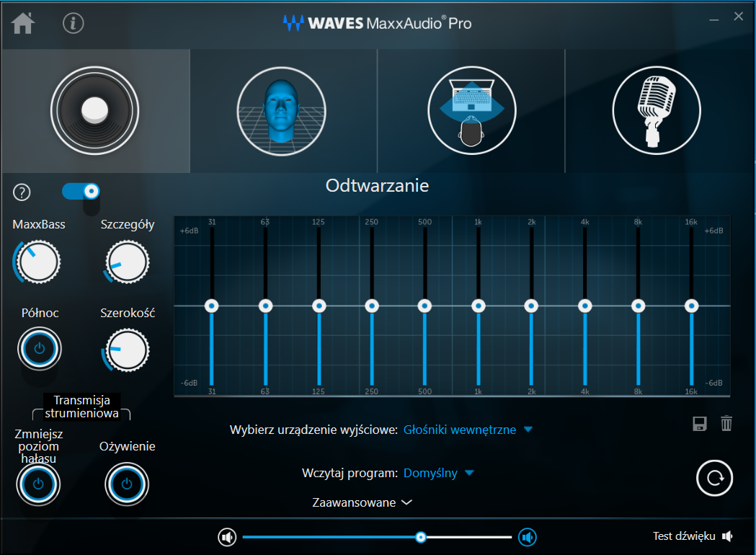Viewport: 756px width, 555px height.
Task: Open the Playback speaker tab
Action: click(x=95, y=111)
